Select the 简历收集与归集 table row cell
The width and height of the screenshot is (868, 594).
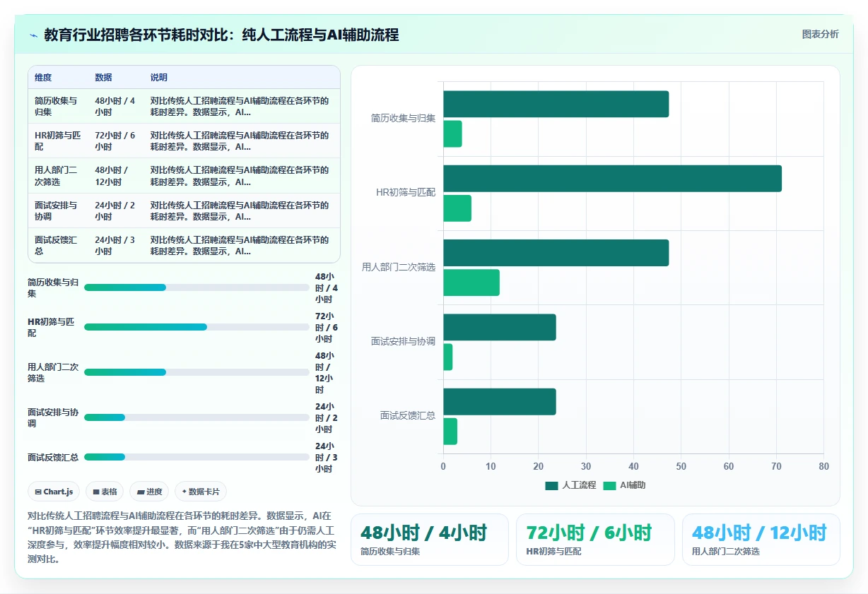[x=57, y=107]
